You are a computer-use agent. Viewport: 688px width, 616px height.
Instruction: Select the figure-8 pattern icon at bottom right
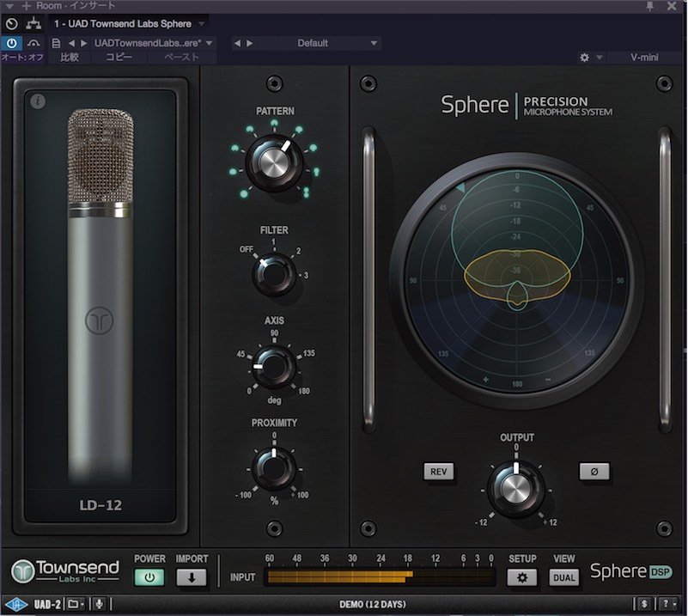pos(307,192)
